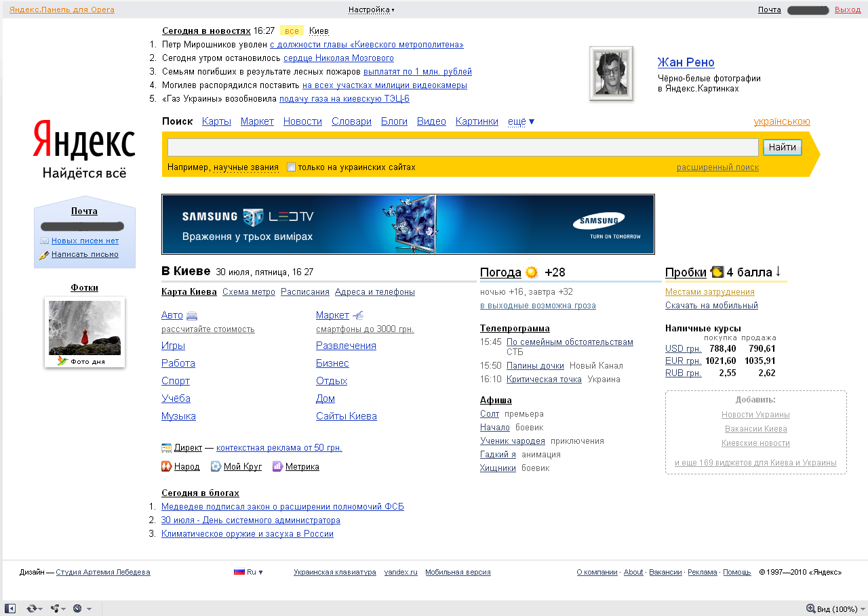Click the все news filter button
This screenshot has width=868, height=616.
pyautogui.click(x=292, y=31)
